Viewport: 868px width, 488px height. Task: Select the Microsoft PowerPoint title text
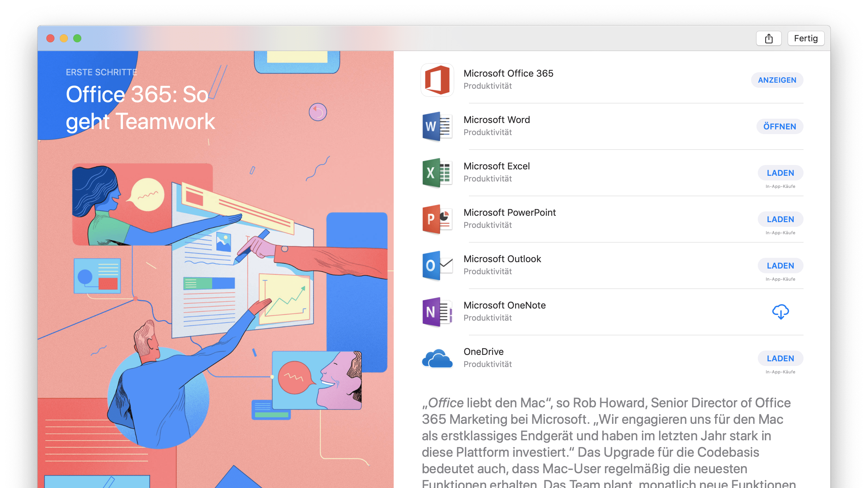coord(510,213)
